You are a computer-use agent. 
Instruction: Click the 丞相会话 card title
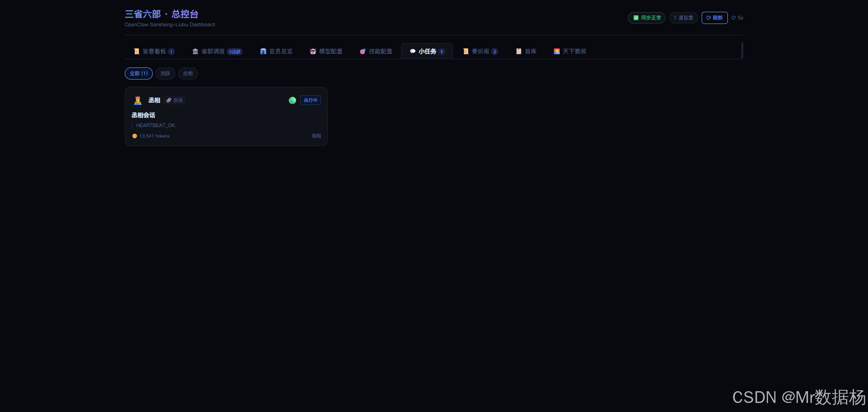[x=143, y=115]
